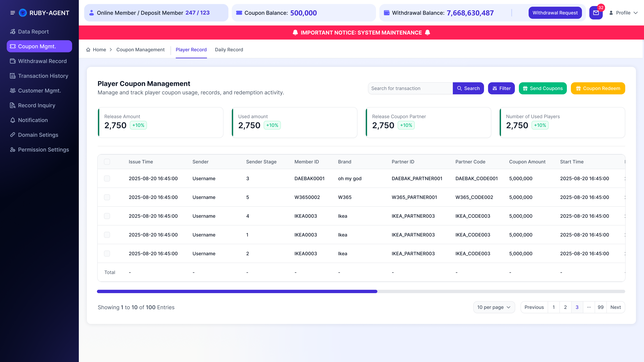644x362 pixels.
Task: Click the hamburger menu icon
Action: click(13, 13)
